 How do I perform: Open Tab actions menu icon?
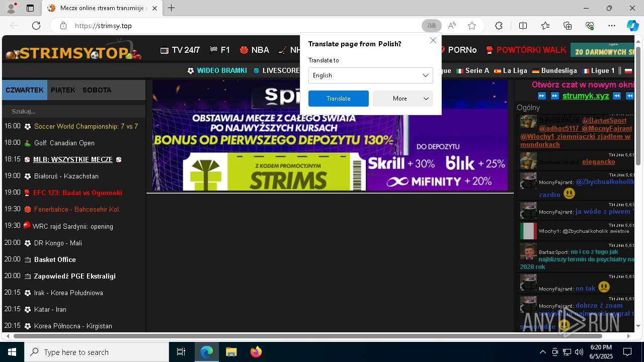point(30,8)
